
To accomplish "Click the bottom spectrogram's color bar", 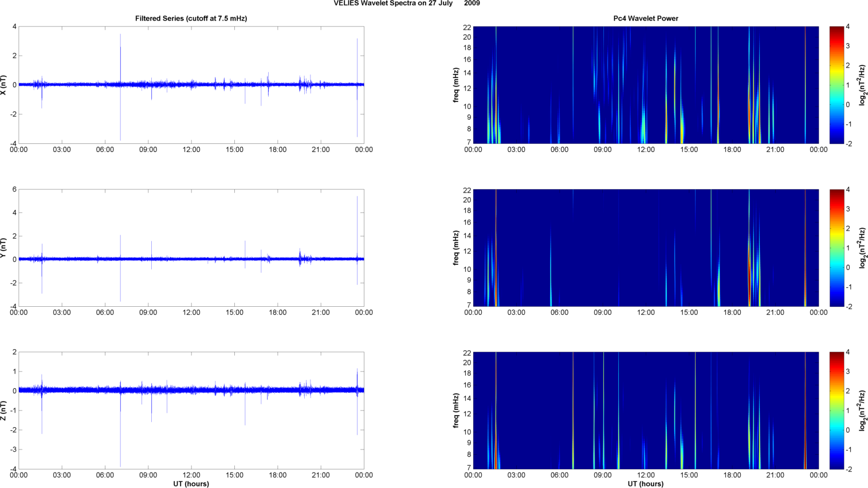I will 836,411.
